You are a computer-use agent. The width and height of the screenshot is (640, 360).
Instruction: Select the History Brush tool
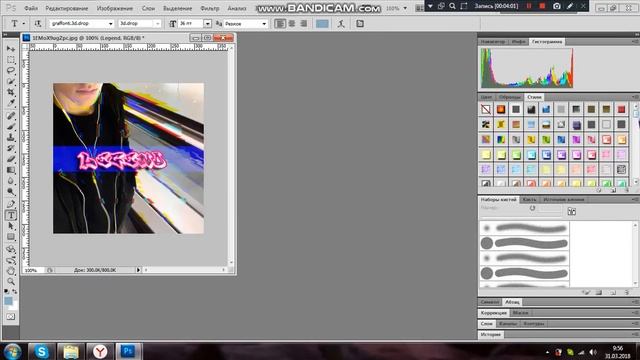pos(11,148)
